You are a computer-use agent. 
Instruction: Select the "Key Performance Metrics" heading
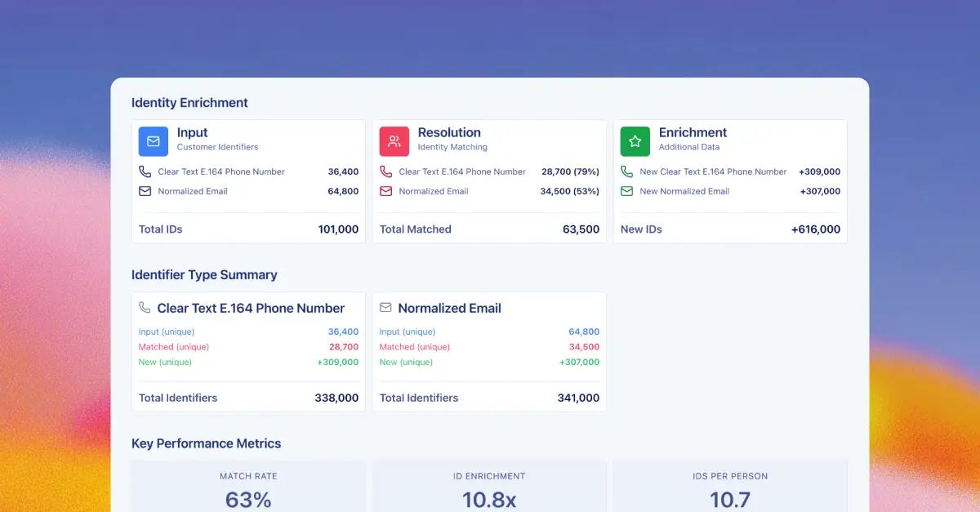(x=206, y=443)
